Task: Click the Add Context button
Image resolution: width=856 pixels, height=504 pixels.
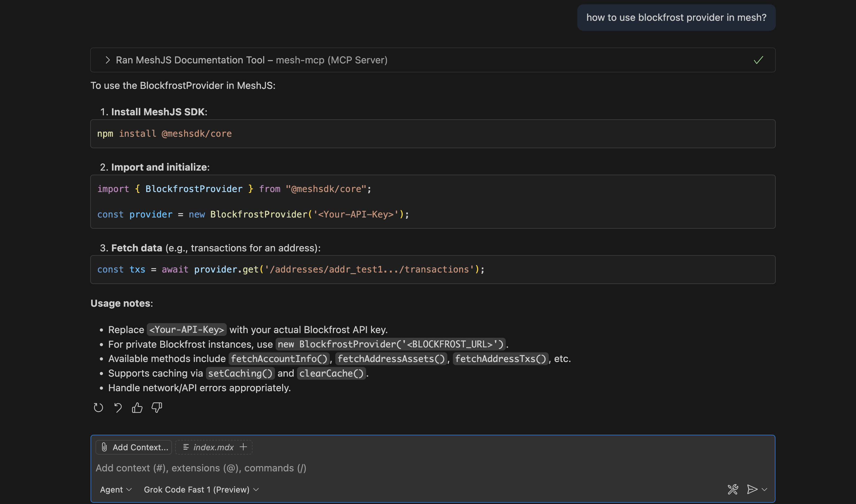Action: (134, 447)
